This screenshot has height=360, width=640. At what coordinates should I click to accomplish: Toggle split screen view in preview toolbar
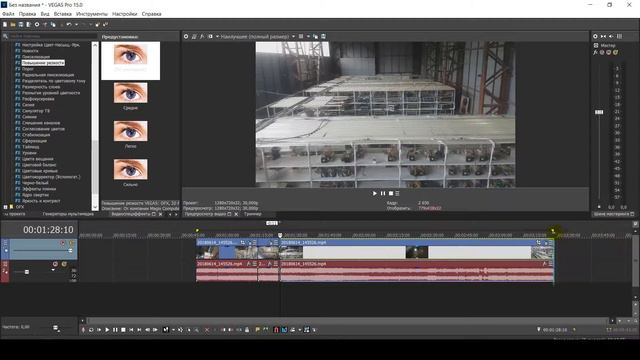click(210, 36)
